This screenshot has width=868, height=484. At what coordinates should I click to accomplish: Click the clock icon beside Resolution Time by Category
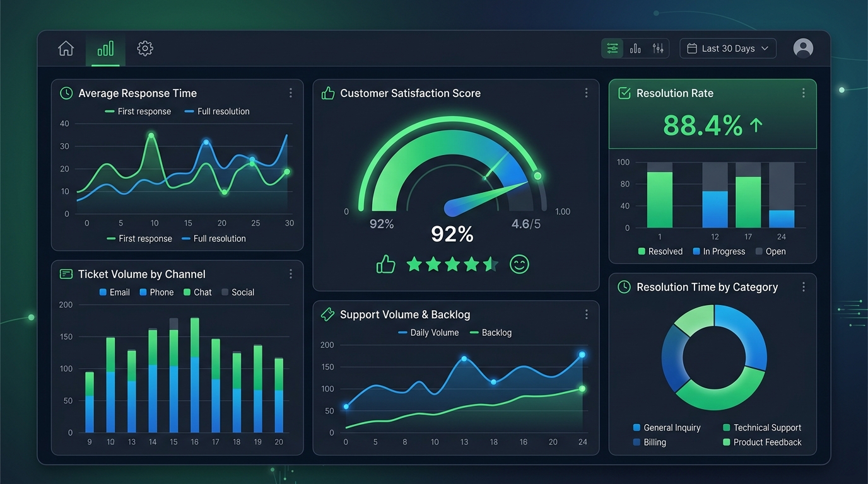tap(624, 287)
